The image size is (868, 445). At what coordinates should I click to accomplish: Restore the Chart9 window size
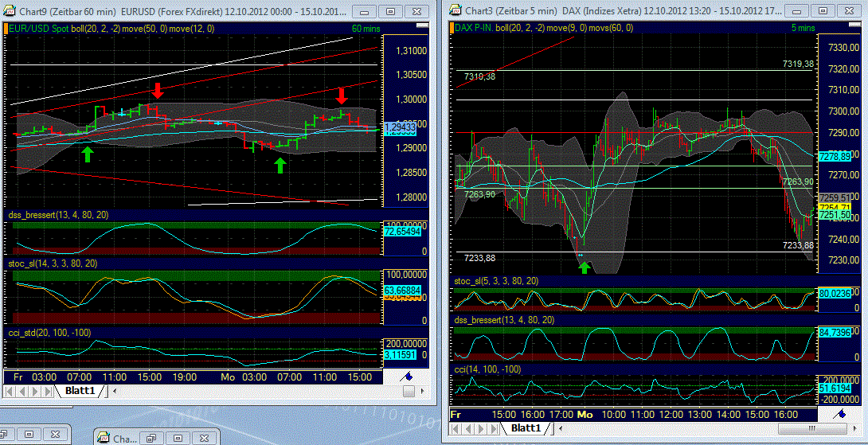391,10
